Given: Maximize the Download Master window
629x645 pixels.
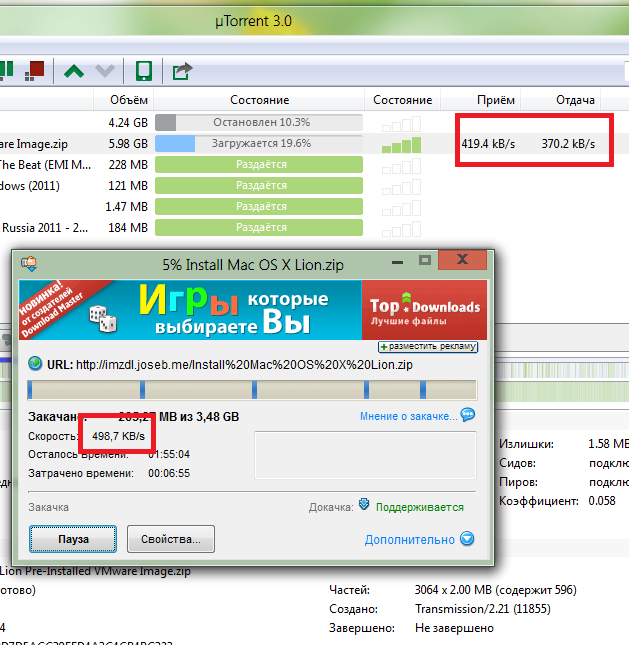Looking at the screenshot, I should (425, 260).
